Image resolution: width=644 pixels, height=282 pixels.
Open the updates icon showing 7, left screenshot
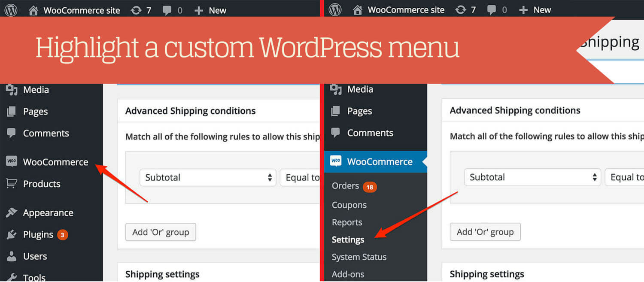(136, 10)
